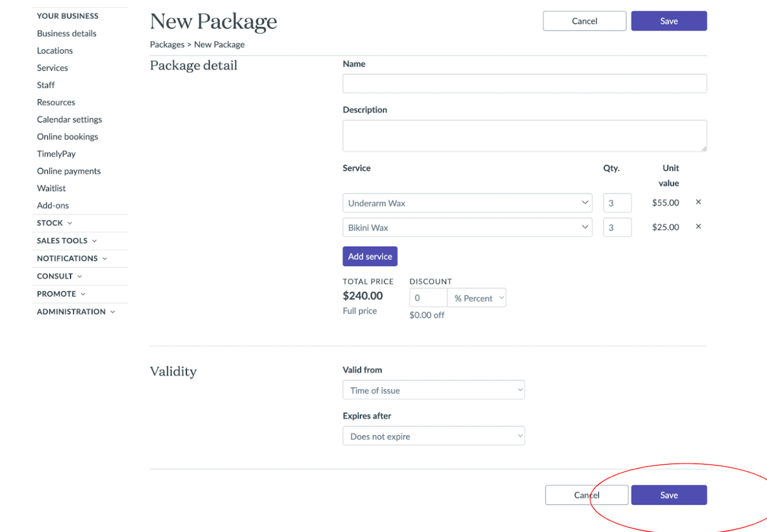Save the package using top Save button
The width and height of the screenshot is (767, 532).
click(x=668, y=21)
